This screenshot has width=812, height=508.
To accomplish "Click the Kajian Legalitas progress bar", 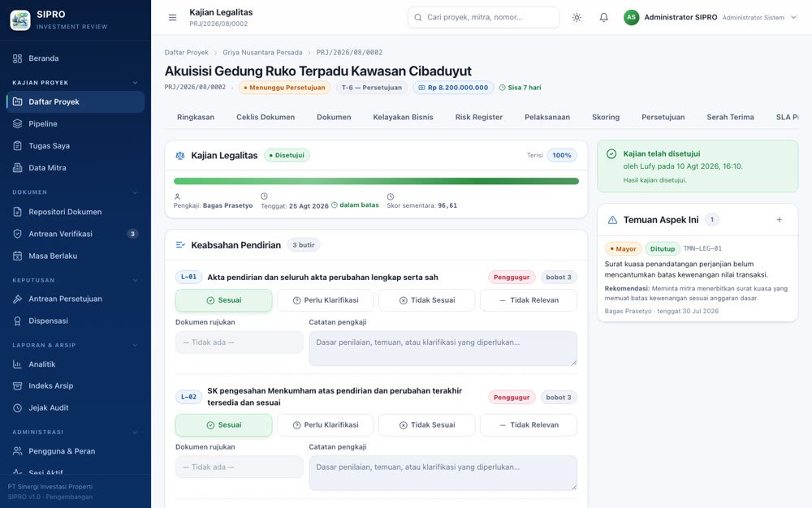I will pos(376,181).
